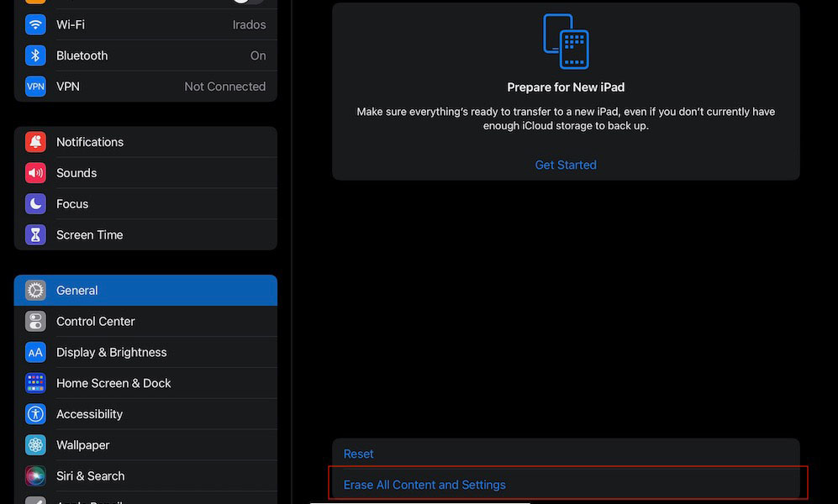
Task: Select General in the settings sidebar
Action: [145, 291]
